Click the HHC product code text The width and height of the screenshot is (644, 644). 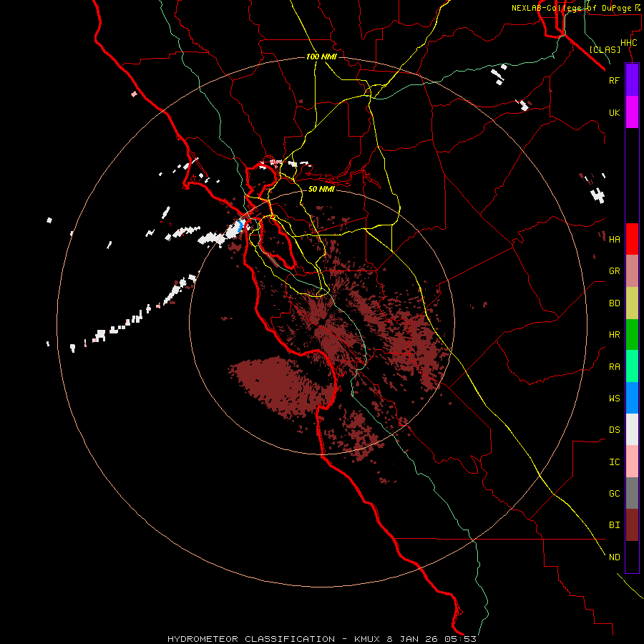click(x=628, y=43)
